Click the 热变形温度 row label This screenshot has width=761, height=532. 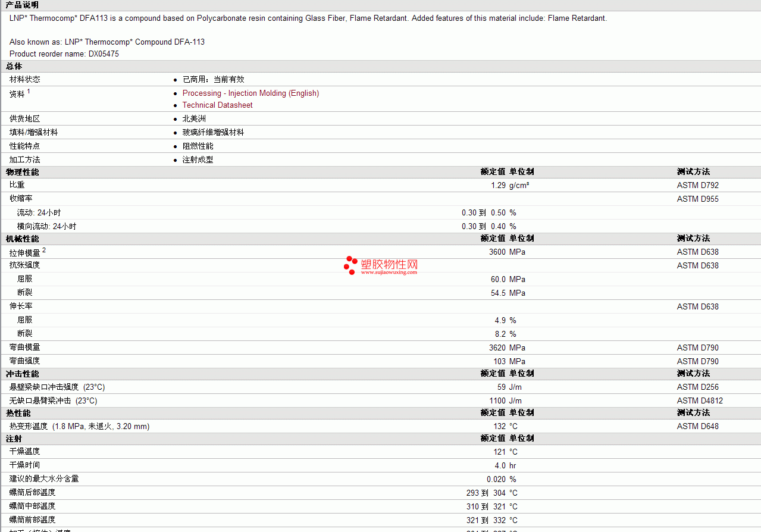click(x=80, y=426)
